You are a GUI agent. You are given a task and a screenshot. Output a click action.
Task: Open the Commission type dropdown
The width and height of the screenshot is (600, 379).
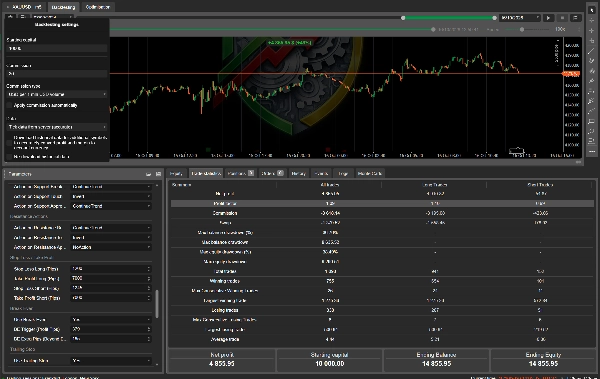[x=57, y=94]
